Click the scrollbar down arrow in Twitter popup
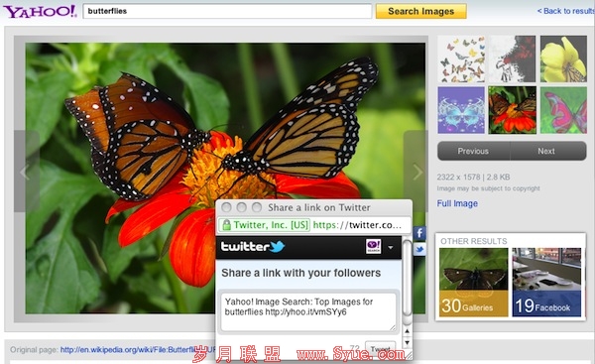Viewport: 595px width, 364px height. coord(408,343)
